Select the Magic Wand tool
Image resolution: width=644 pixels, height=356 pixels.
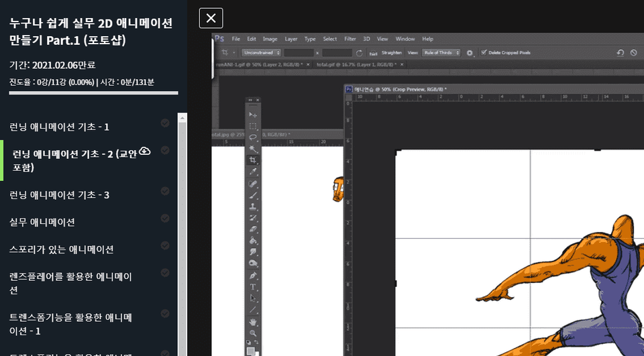253,149
